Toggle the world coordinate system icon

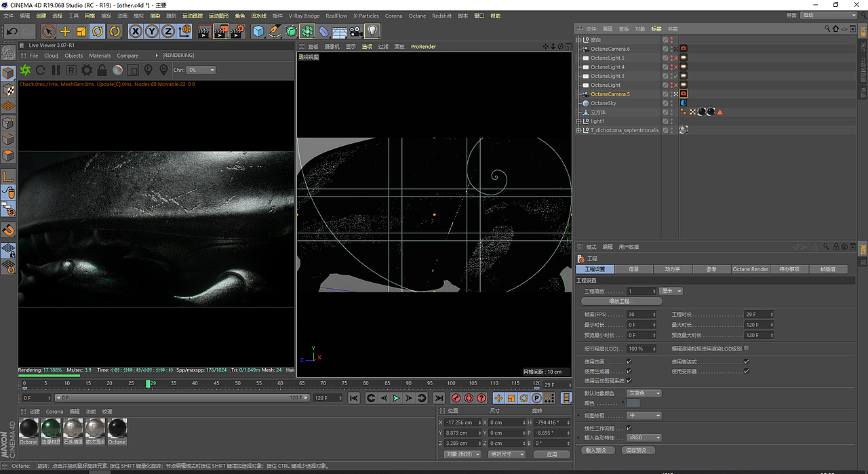click(x=184, y=31)
